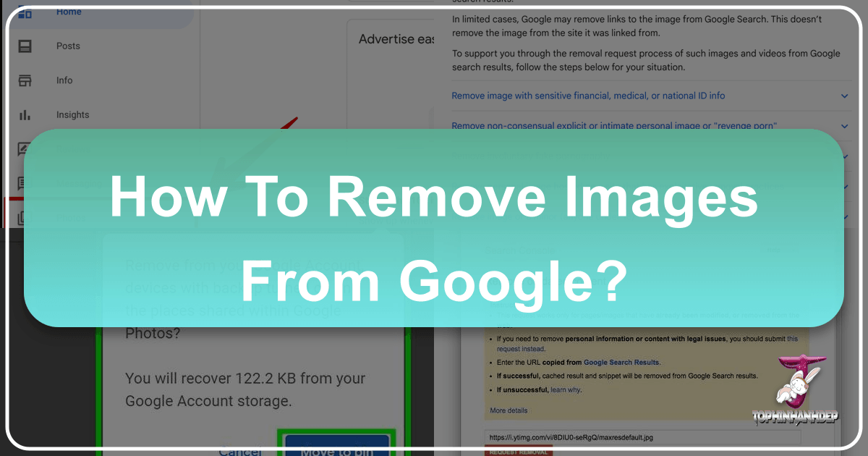Click the Photos icon in the sidebar

22,217
